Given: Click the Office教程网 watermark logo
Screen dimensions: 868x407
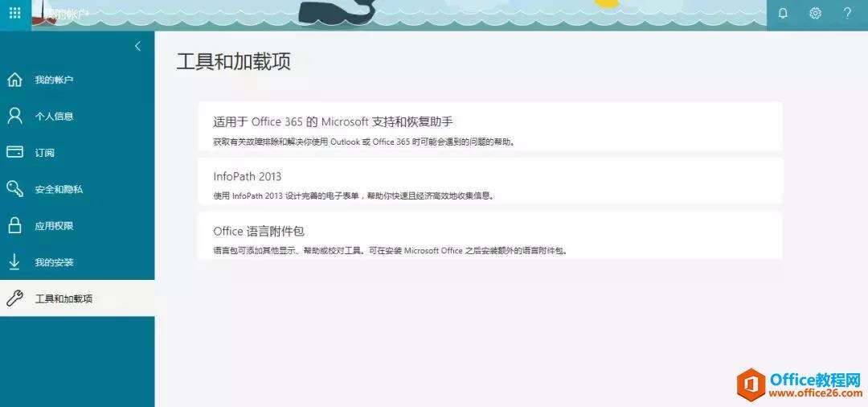Looking at the screenshot, I should (x=800, y=384).
